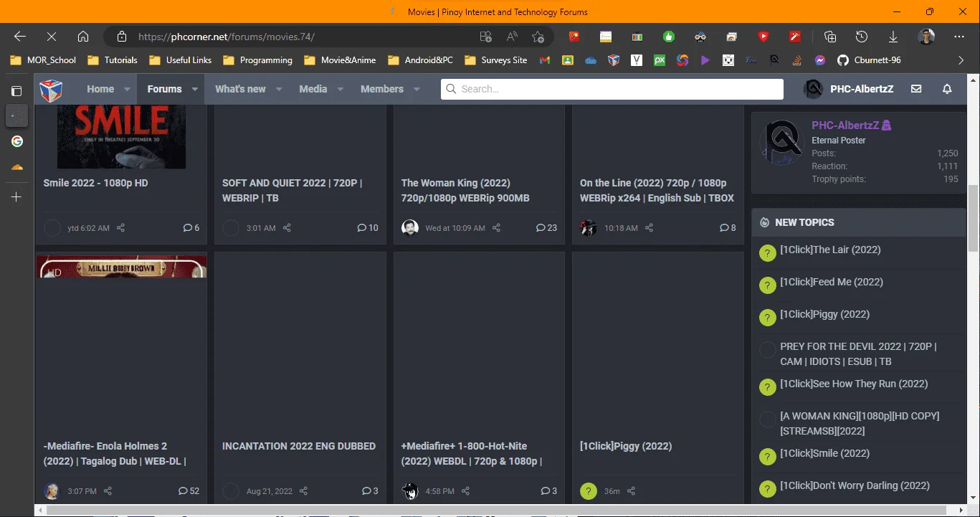Click the favorites star icon in address bar

[538, 37]
